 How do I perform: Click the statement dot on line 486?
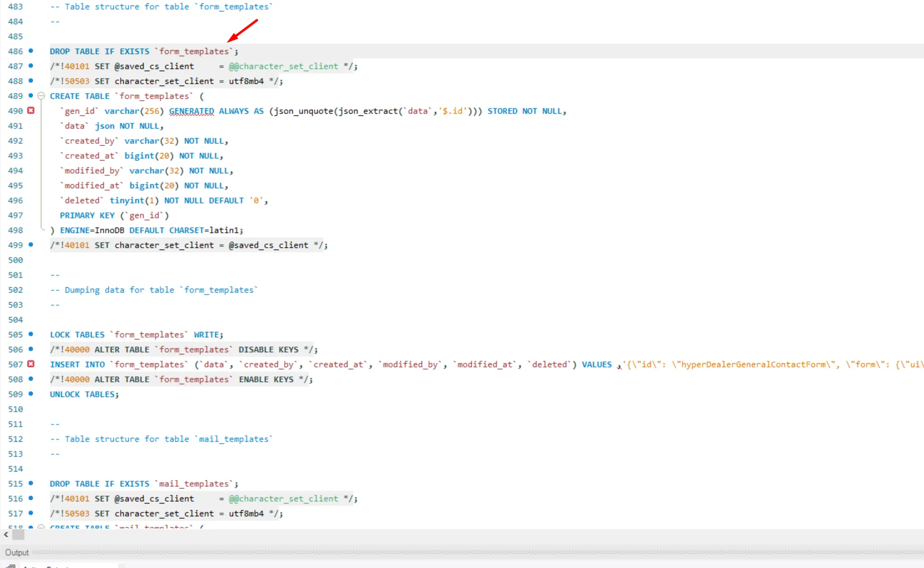click(31, 51)
